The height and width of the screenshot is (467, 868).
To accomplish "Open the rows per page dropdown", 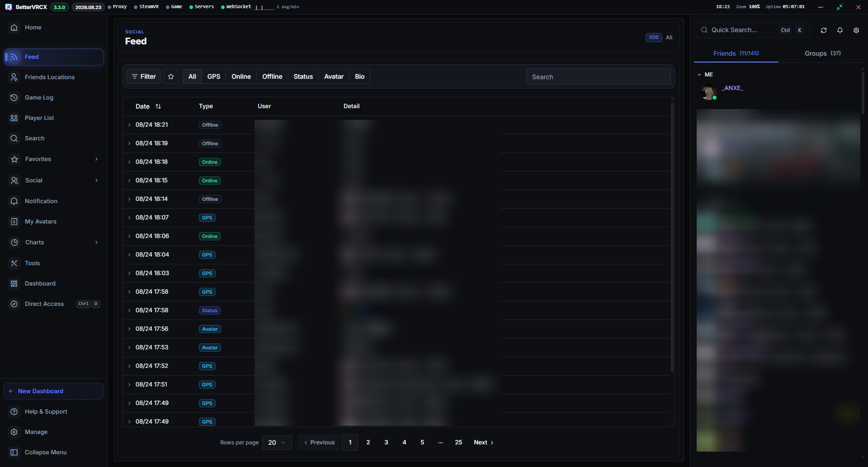I will coord(277,443).
